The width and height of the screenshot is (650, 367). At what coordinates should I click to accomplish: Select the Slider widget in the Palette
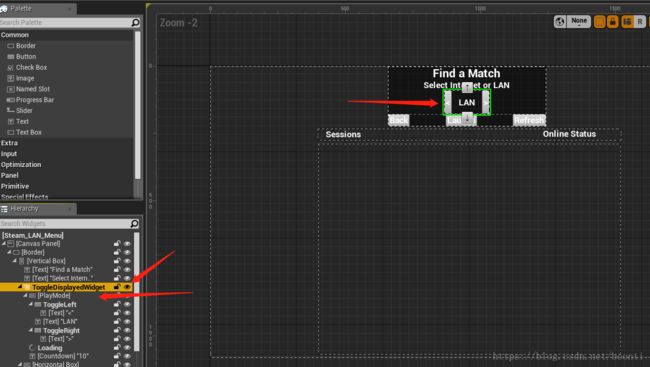[x=24, y=110]
